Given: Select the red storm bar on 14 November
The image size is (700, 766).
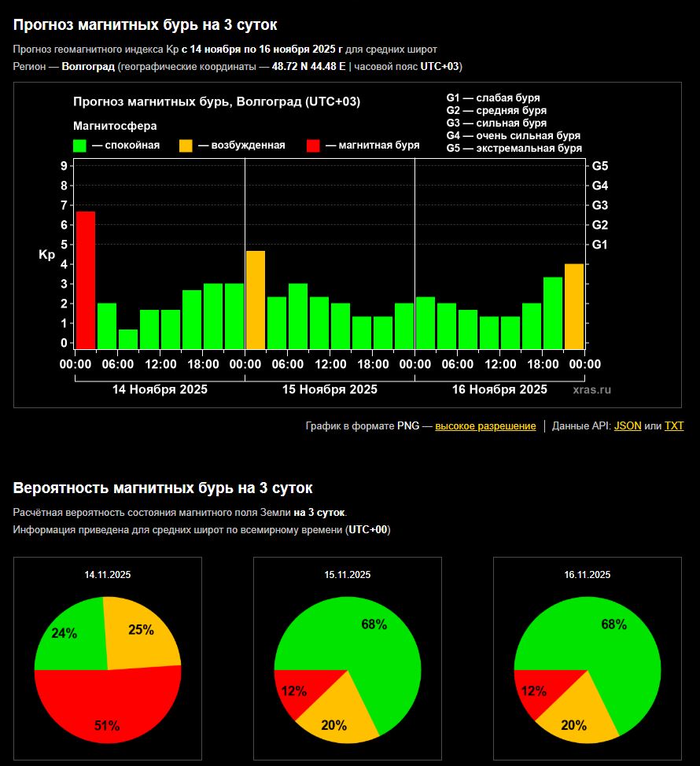Looking at the screenshot, I should tap(86, 280).
